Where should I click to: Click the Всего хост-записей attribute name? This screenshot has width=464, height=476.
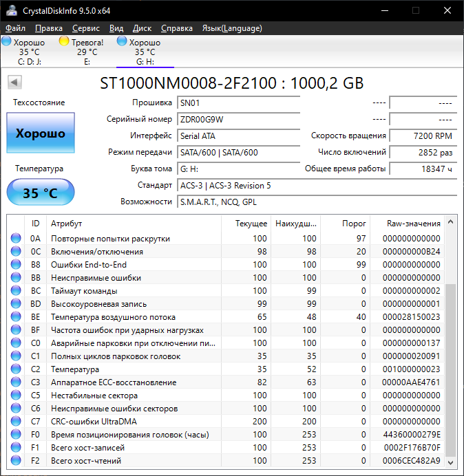(x=88, y=448)
